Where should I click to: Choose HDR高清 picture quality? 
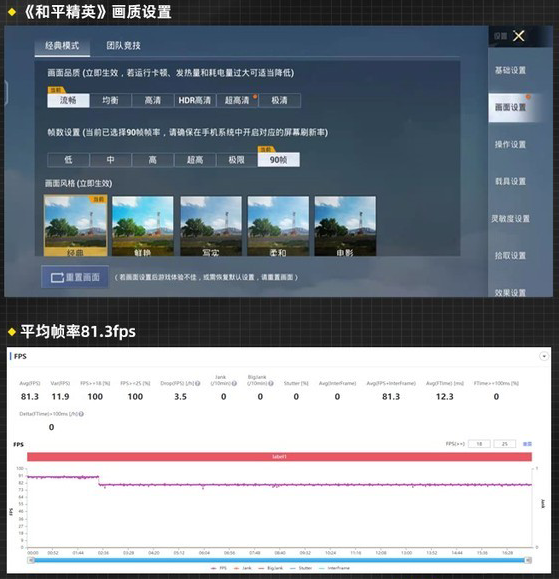(x=195, y=100)
